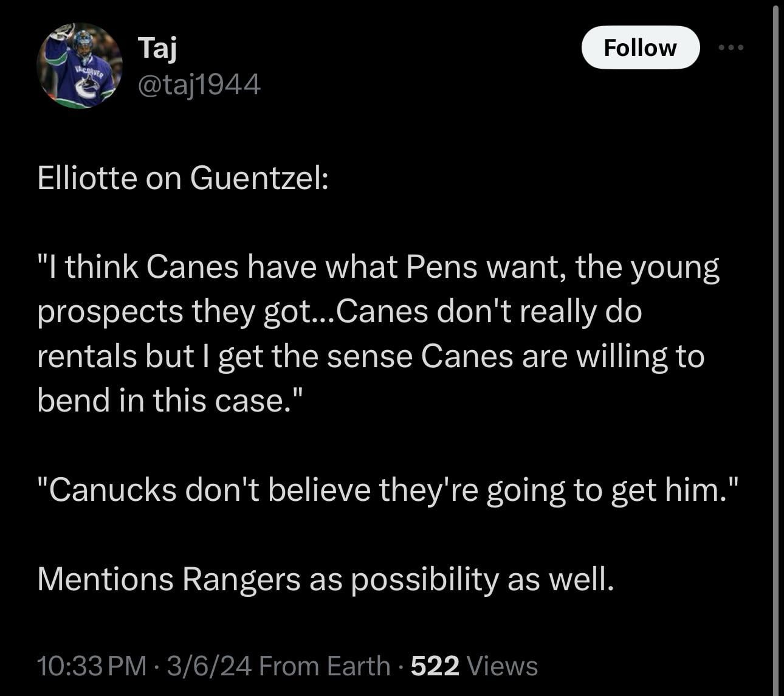Click the word 'rentals' in the tweet
This screenshot has width=784, height=696.
click(x=87, y=356)
